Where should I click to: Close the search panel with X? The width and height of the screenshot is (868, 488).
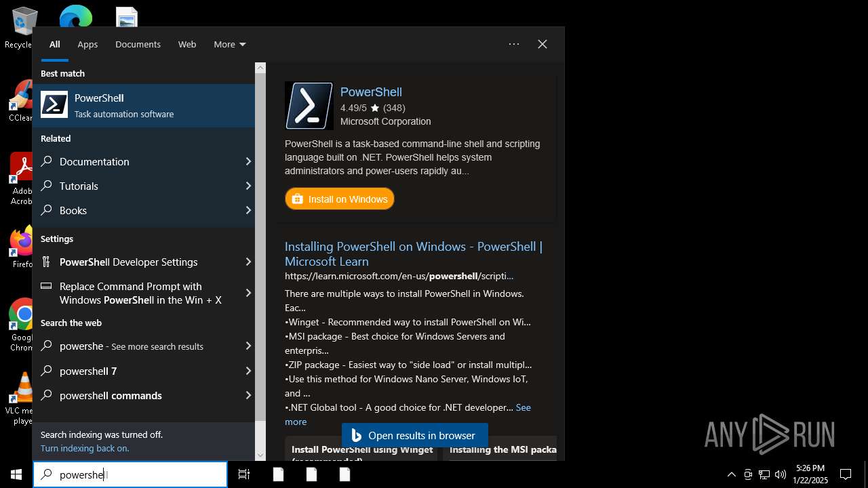coord(542,44)
